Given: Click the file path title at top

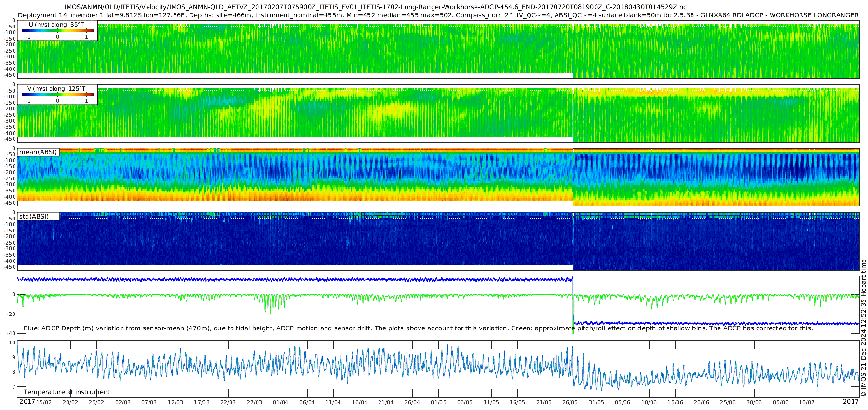Looking at the screenshot, I should (x=376, y=7).
